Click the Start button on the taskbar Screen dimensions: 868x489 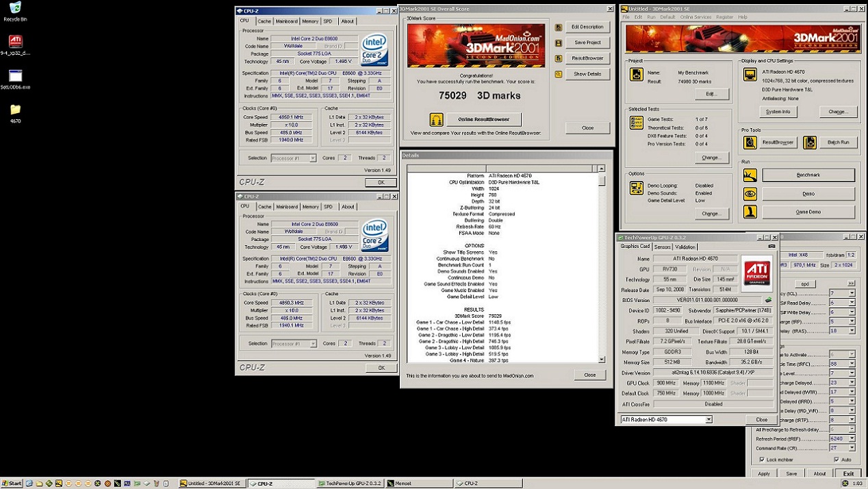[x=12, y=484]
